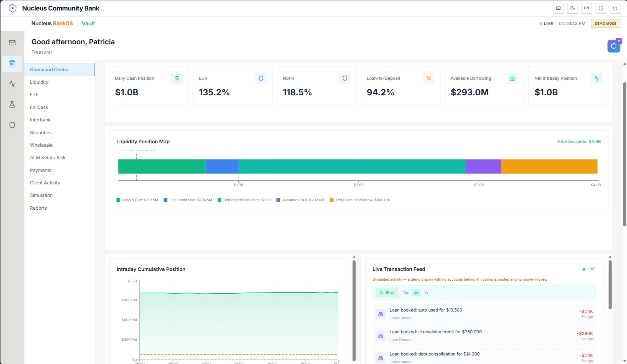This screenshot has width=627, height=364.
Task: Click the green Cash & Due bar segment
Action: [162, 166]
